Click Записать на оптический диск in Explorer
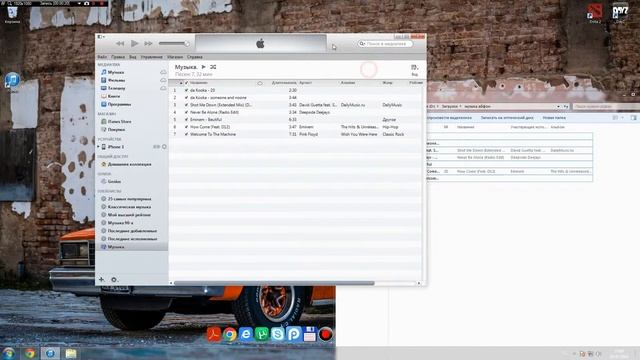 pos(507,118)
